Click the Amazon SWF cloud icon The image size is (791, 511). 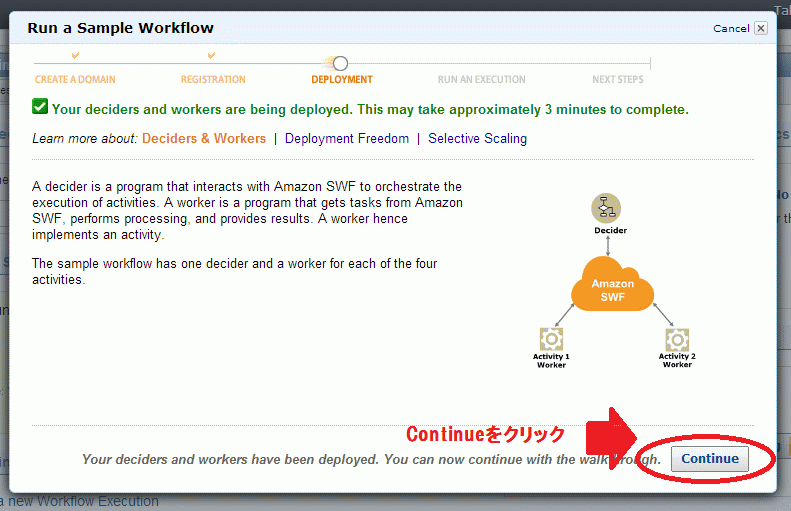612,284
